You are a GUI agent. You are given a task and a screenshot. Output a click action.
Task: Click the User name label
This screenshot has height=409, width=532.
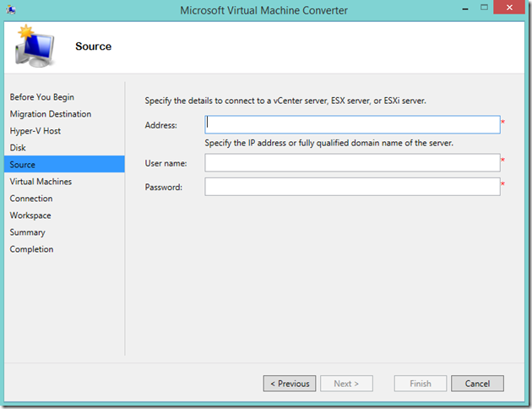(166, 163)
